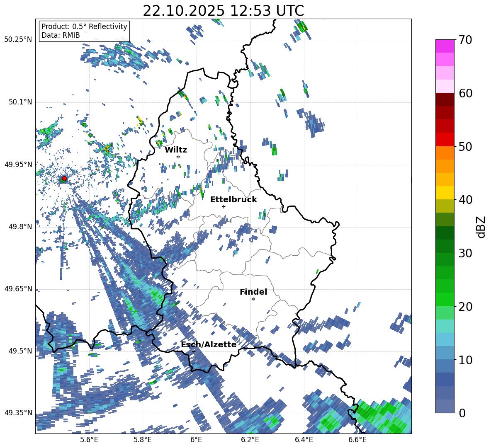Click the 60 colorbar tick label
The image size is (491, 448).
pos(465,93)
